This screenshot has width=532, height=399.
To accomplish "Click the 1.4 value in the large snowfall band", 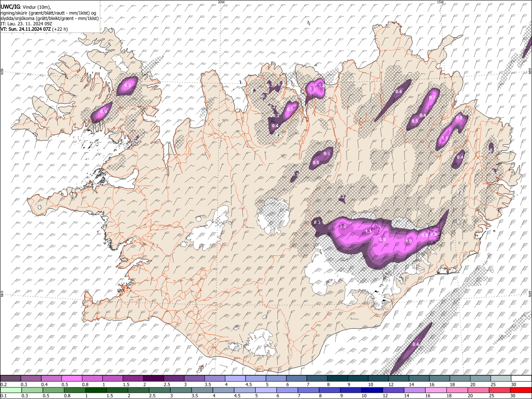I will click(x=368, y=231).
